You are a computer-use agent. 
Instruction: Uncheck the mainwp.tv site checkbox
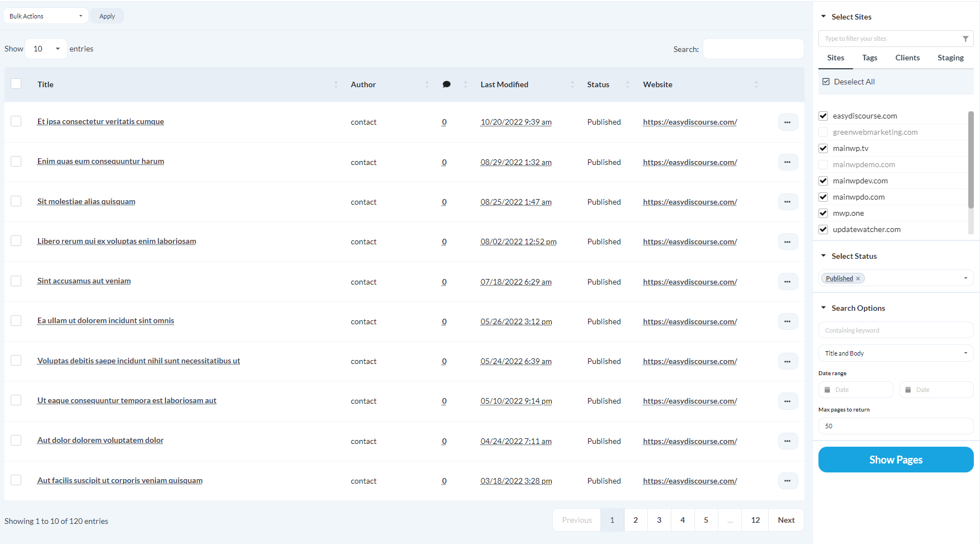[x=823, y=148]
